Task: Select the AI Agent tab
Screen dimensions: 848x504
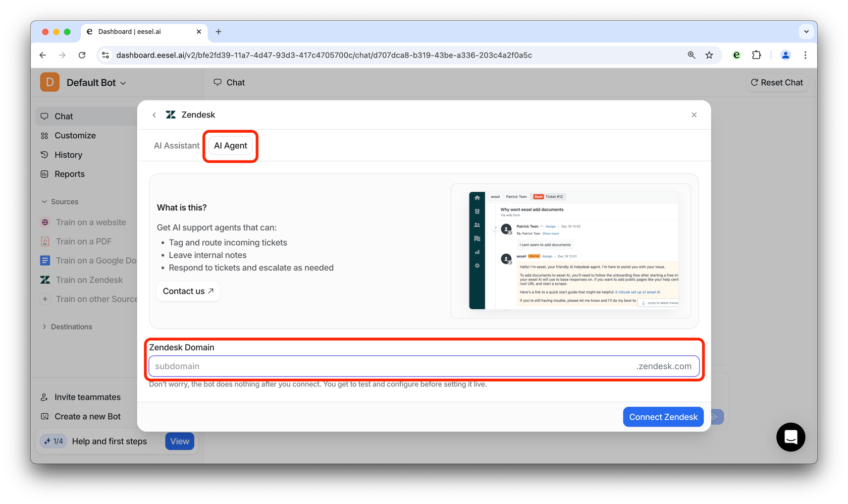Action: (x=231, y=146)
